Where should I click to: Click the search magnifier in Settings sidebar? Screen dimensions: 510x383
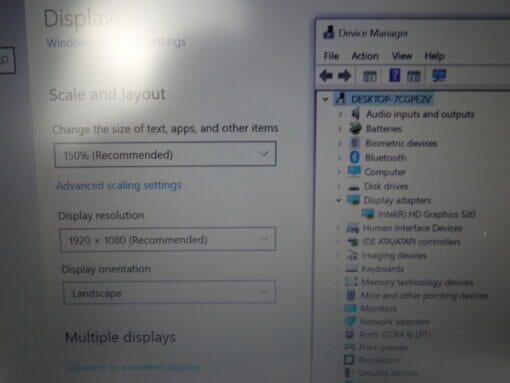(x=5, y=60)
